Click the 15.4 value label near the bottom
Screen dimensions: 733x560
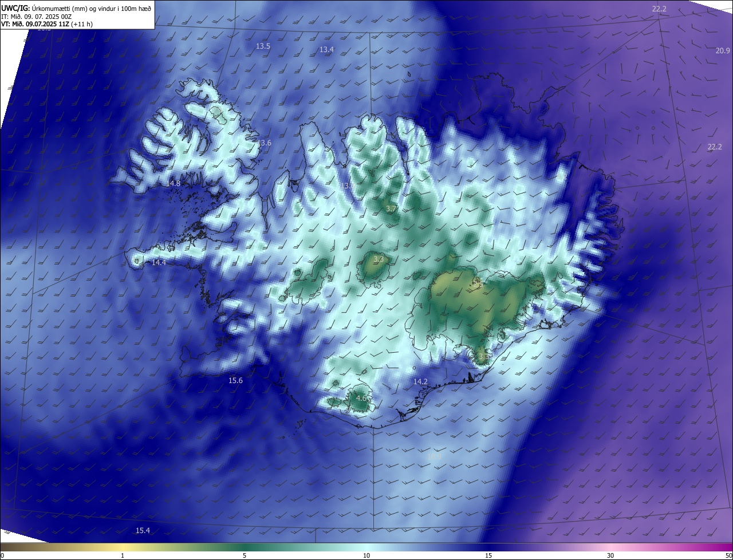pos(143,530)
